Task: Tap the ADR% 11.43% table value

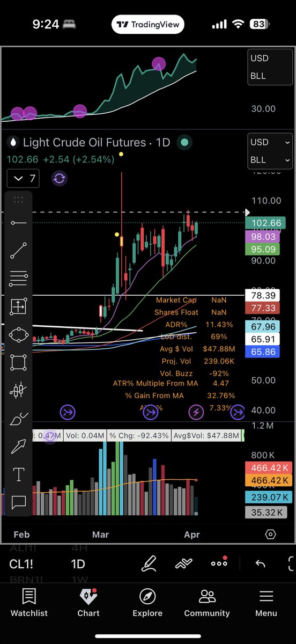Action: click(x=219, y=324)
